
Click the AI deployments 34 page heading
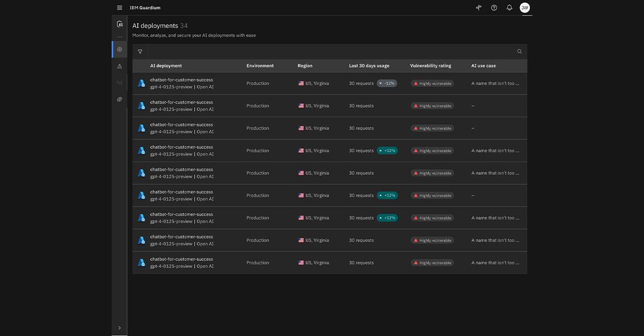click(x=160, y=26)
